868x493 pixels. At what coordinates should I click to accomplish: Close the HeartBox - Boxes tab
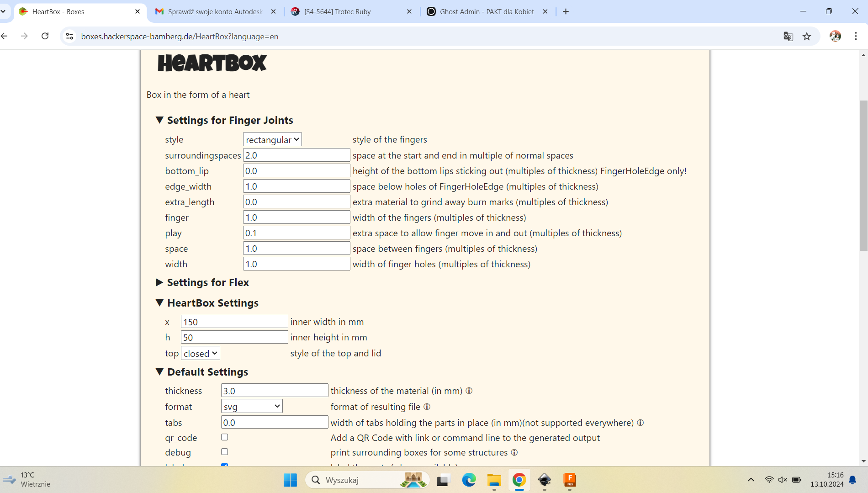[138, 11]
